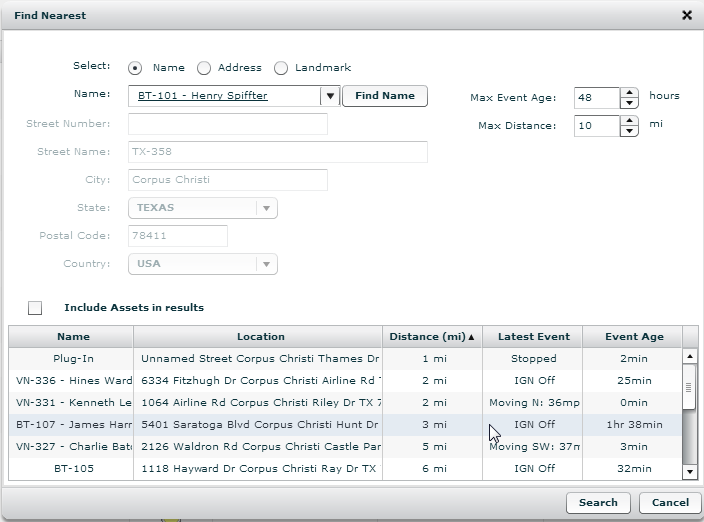Select the Name radio button

coord(135,68)
